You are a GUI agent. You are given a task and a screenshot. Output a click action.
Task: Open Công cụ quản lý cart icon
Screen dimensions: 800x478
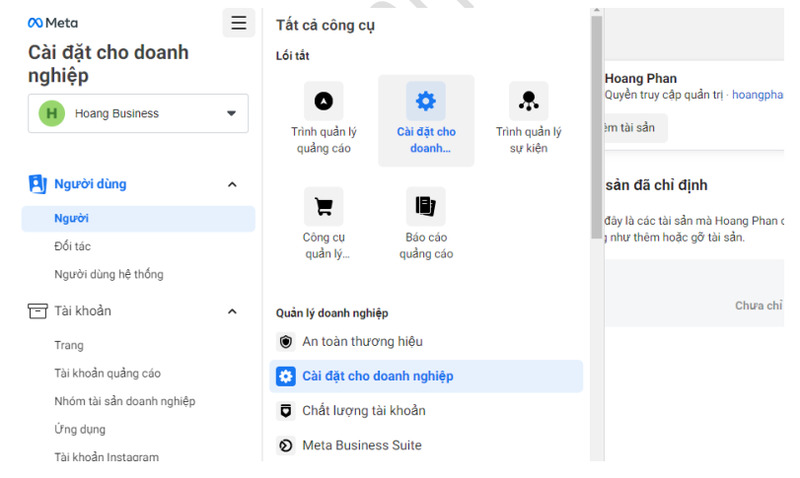click(323, 207)
